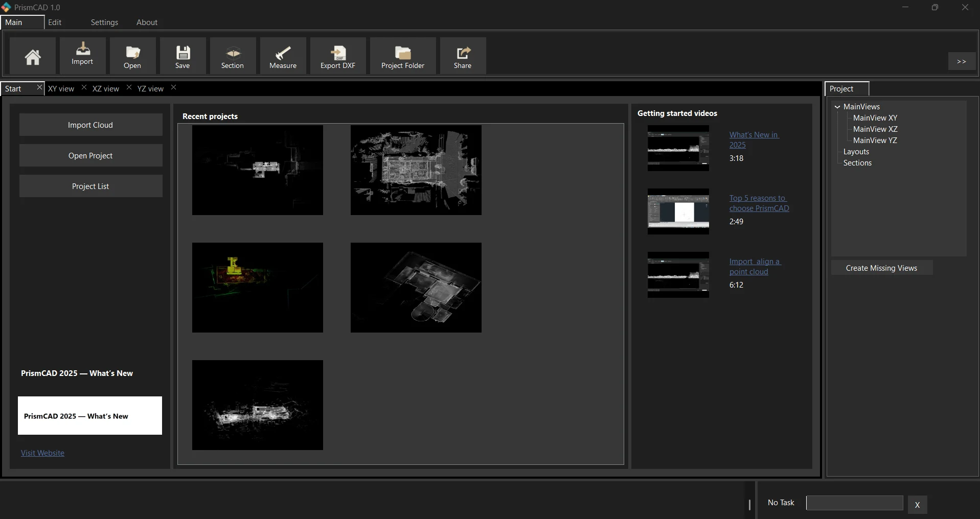Image resolution: width=980 pixels, height=519 pixels.
Task: Close the YZ view tab
Action: coord(174,87)
